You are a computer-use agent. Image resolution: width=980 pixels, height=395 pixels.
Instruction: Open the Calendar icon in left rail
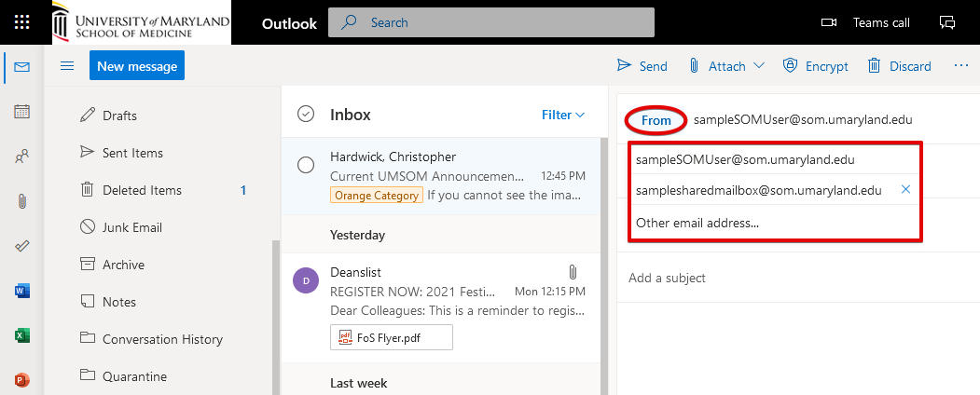22,112
